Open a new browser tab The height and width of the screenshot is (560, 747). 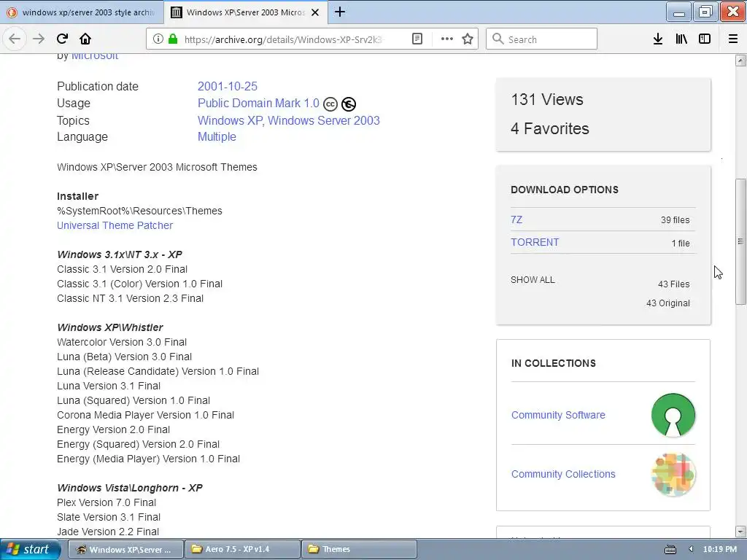[340, 12]
